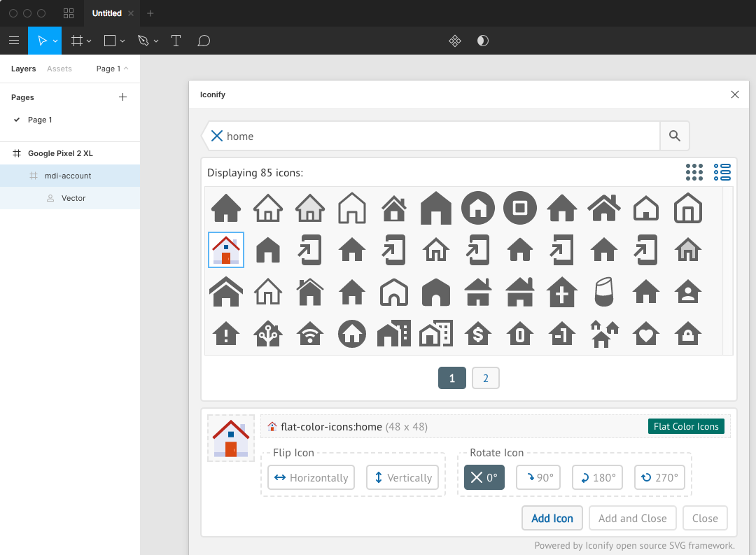Rotate icon 270°
The image size is (756, 555).
(x=659, y=477)
